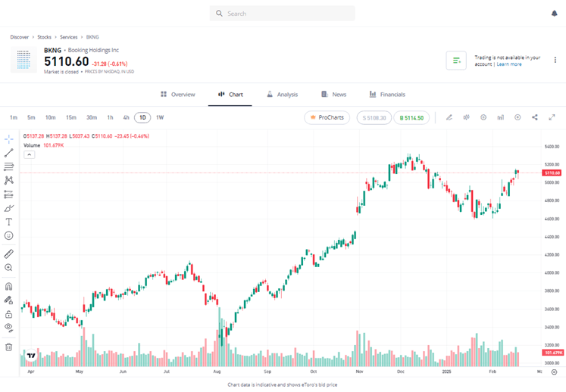Open the candlestick chart type selector
Viewport: 566px width, 392px height.
click(466, 117)
